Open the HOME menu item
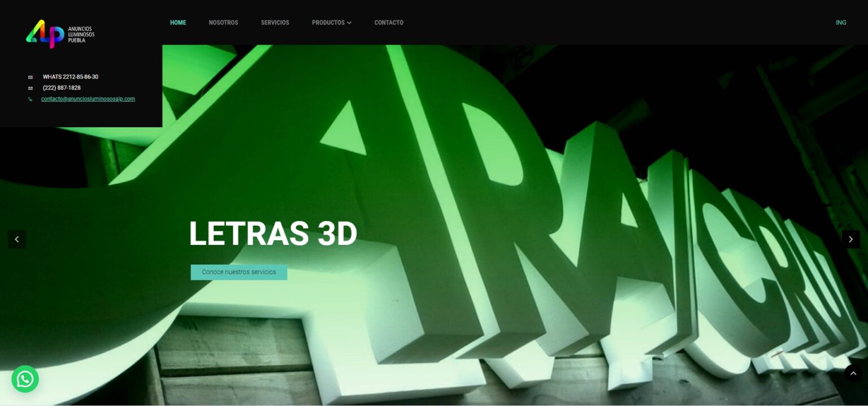The width and height of the screenshot is (868, 406). (x=178, y=23)
